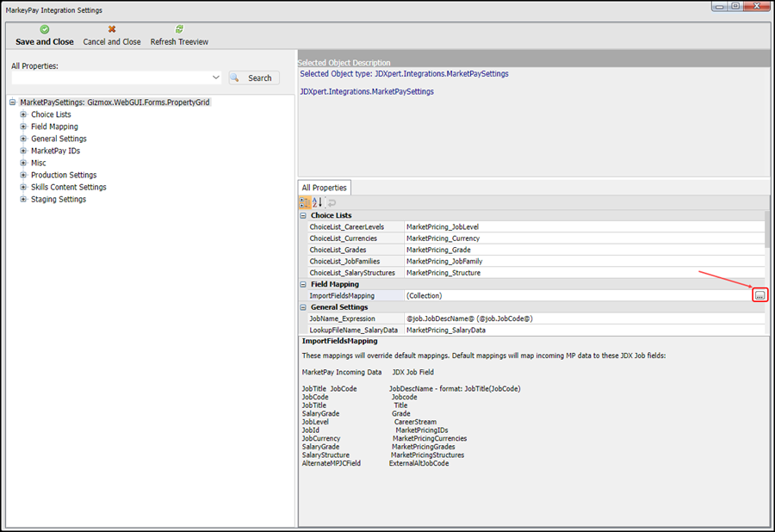Click the Save and Close green check icon
Screen dimensions: 775x532
pos(45,29)
